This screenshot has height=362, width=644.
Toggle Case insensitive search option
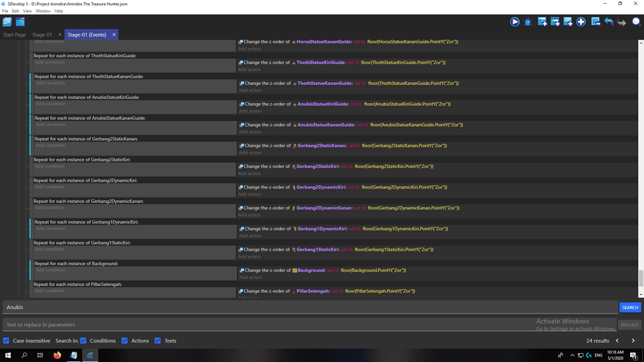click(5, 341)
